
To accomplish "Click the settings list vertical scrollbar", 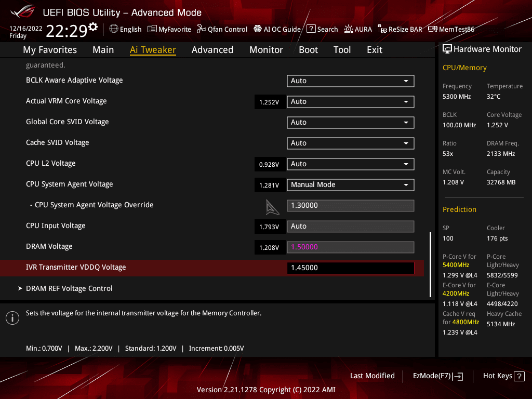I will tap(430, 264).
